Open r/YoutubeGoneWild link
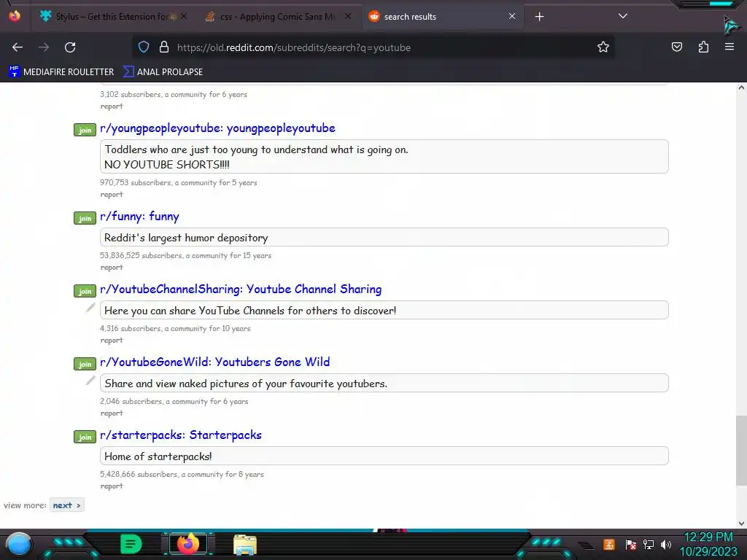Viewport: 747px width, 560px height. pos(215,362)
